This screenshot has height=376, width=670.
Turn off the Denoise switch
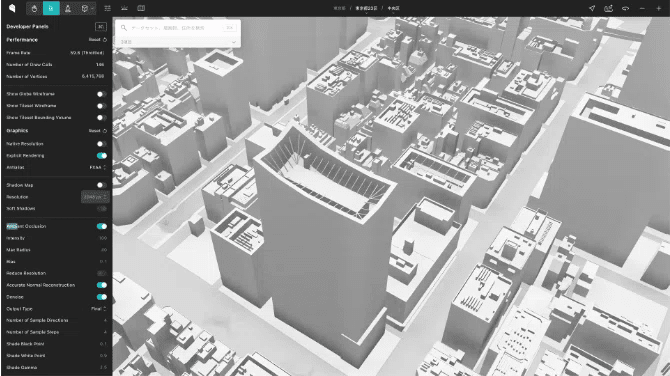102,297
